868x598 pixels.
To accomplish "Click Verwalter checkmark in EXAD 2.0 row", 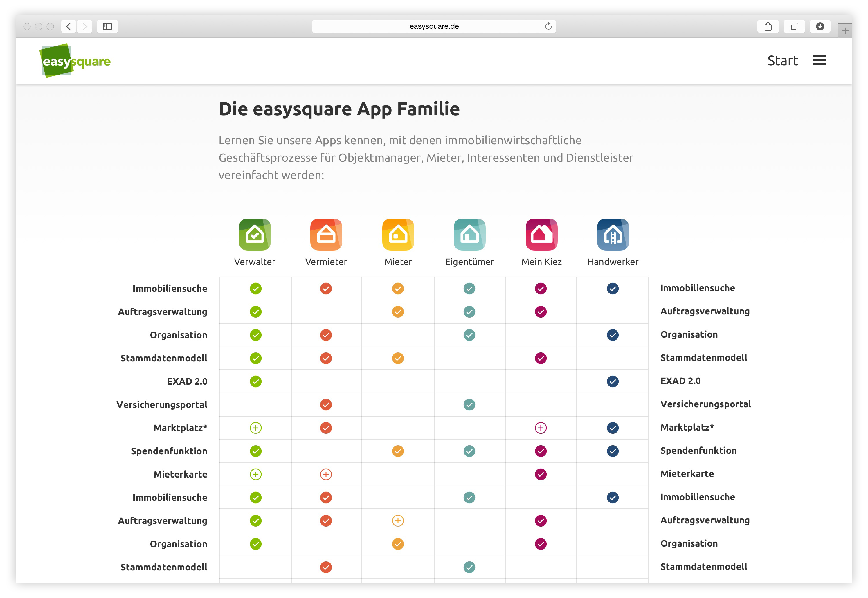I will click(255, 381).
